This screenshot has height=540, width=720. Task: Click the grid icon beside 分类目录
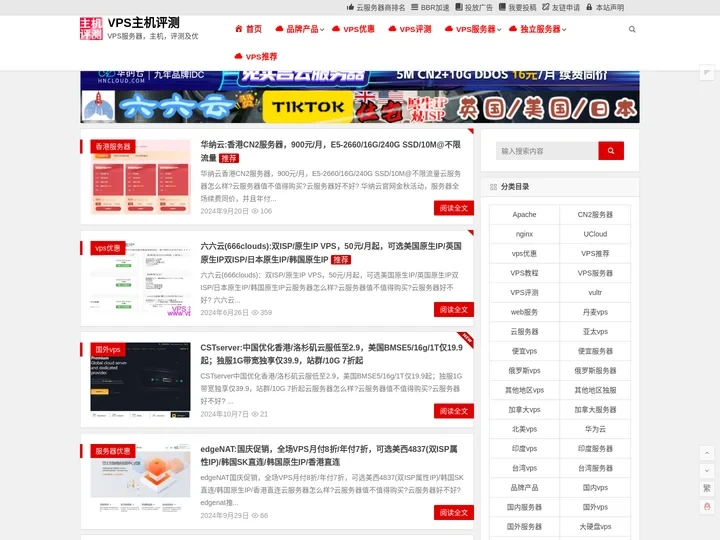[x=494, y=187]
